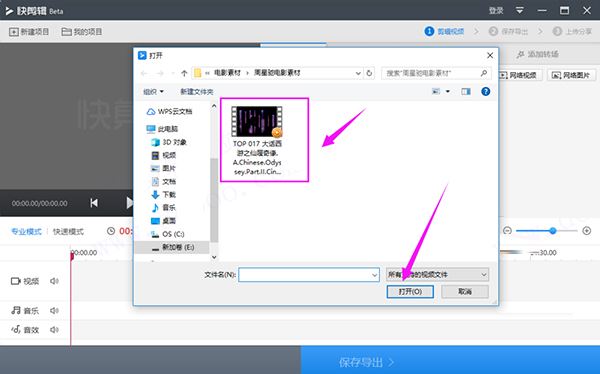
Task: Click the dialog forward arrow
Action: point(161,73)
